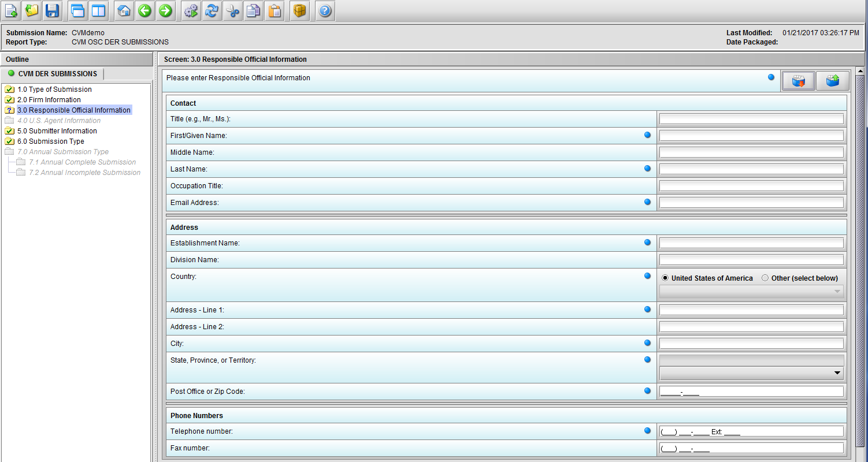Select 3.0 Responsible Official Information in outline
This screenshot has width=868, height=462.
[x=74, y=110]
